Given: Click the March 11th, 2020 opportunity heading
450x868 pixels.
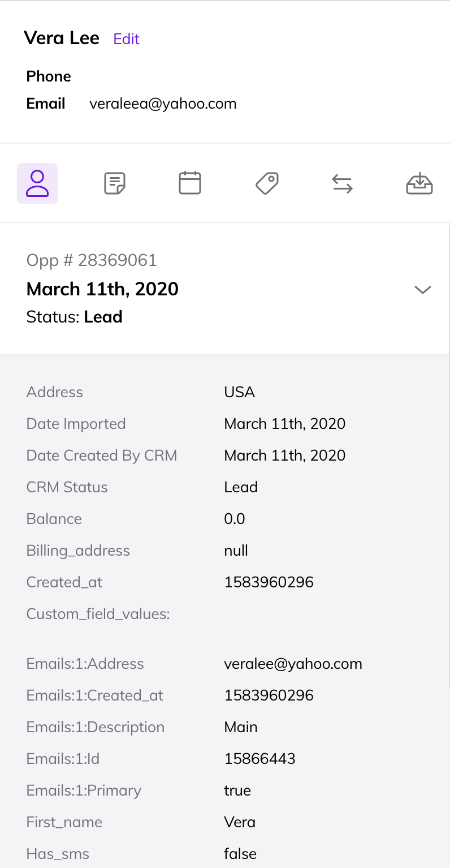Looking at the screenshot, I should 102,289.
